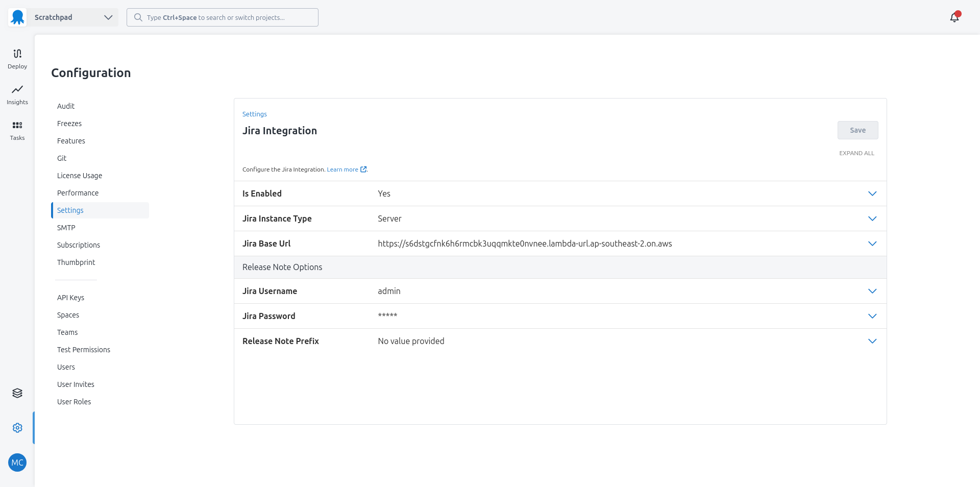Open the Deploy section in the sidebar

[17, 58]
